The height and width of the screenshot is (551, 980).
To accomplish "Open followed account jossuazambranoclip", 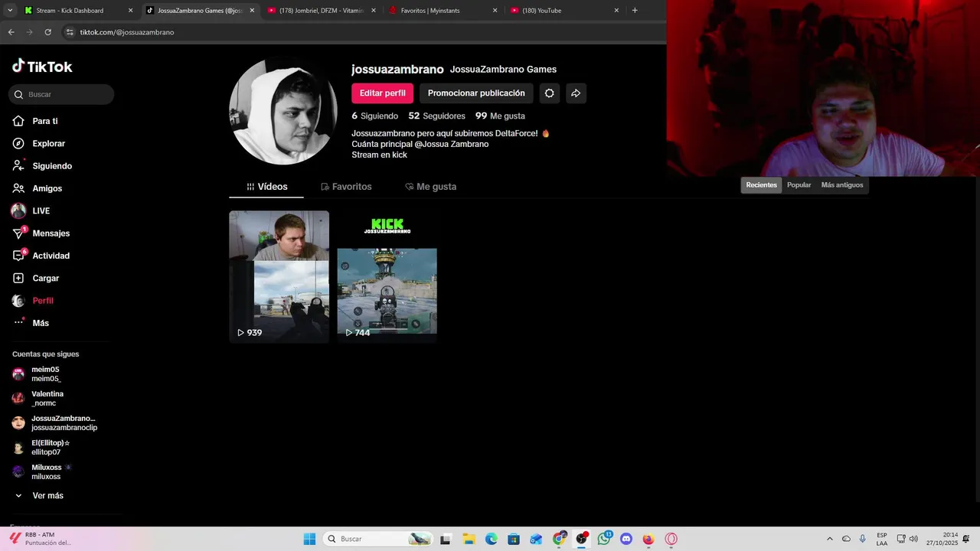I will tap(54, 423).
